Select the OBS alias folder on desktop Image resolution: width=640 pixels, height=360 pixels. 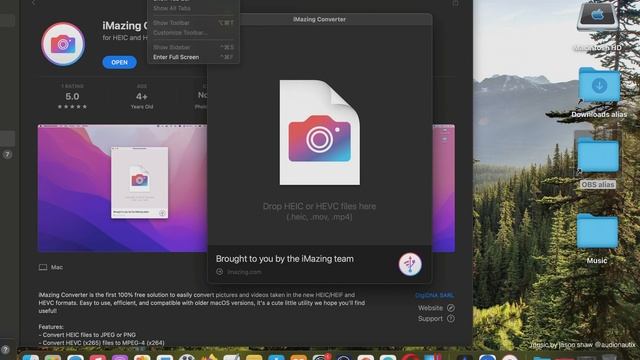pos(598,155)
